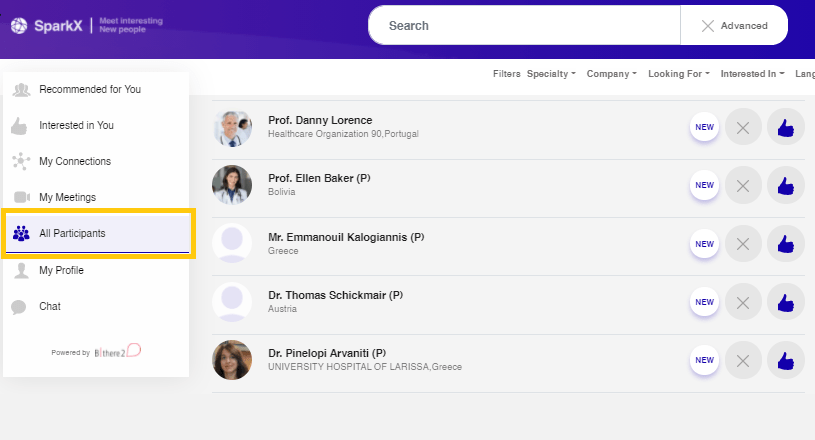Click Thomas Schickmair placeholder avatar
The width and height of the screenshot is (815, 440).
(232, 302)
